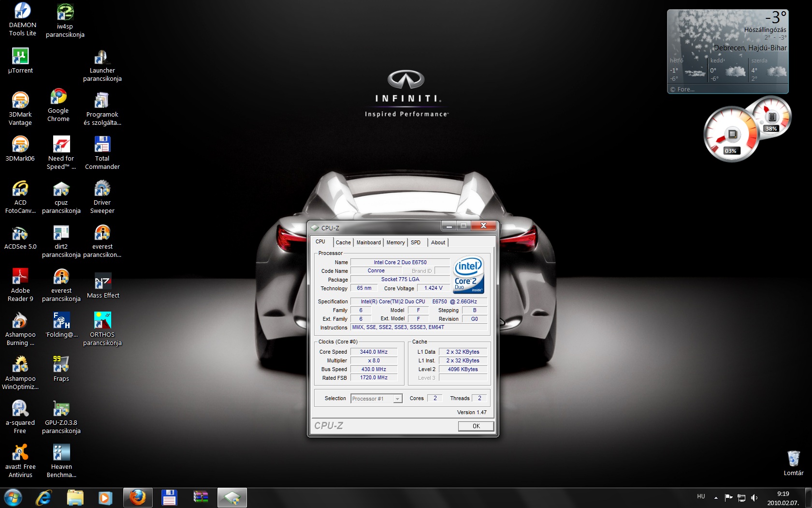Click the CPU usage gauge showing 03%

tap(731, 134)
